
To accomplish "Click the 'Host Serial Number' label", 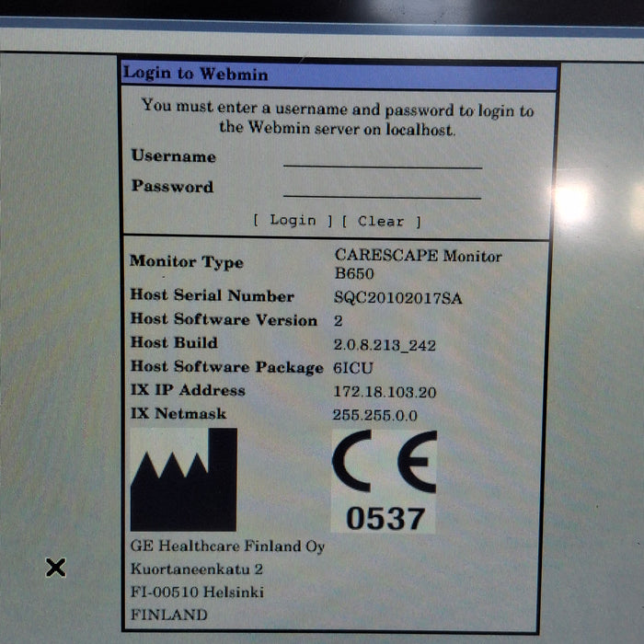I will click(212, 295).
